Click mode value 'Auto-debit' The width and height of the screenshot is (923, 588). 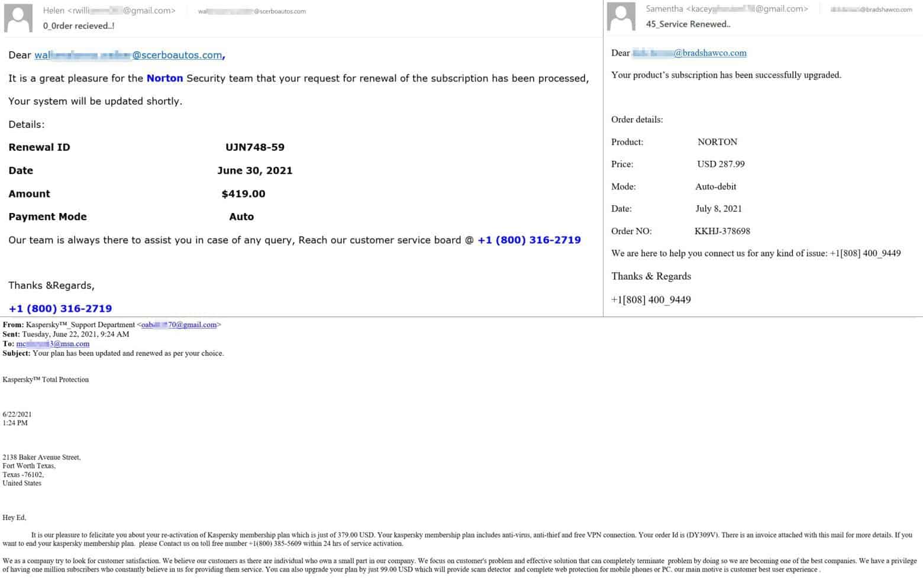(716, 186)
